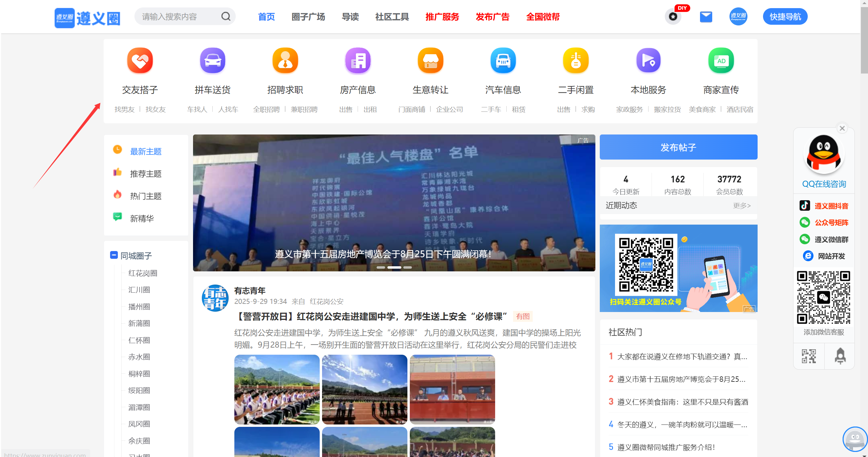This screenshot has height=457, width=868.
Task: Click the middle banner carousel indicator
Action: click(x=394, y=268)
